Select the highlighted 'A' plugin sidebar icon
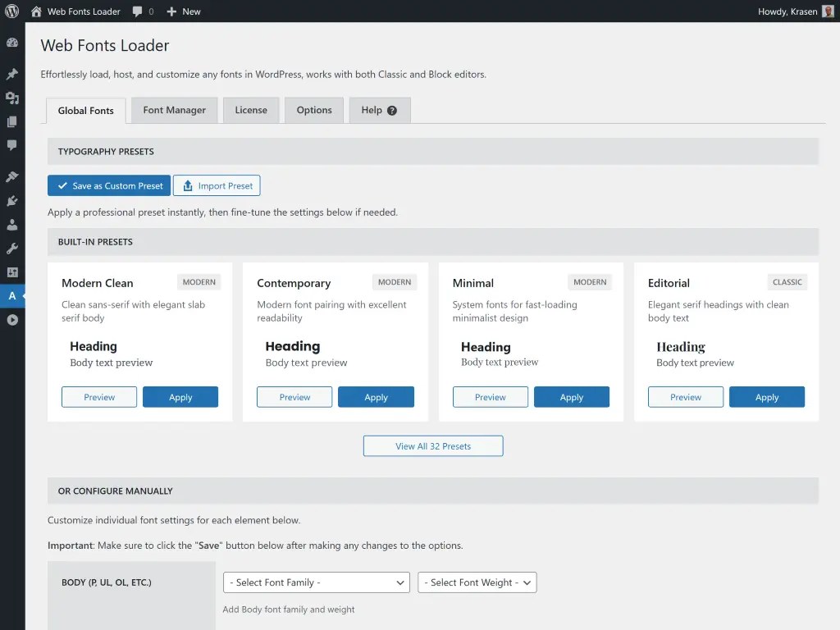Screen dimensions: 840x630 [x=12, y=295]
